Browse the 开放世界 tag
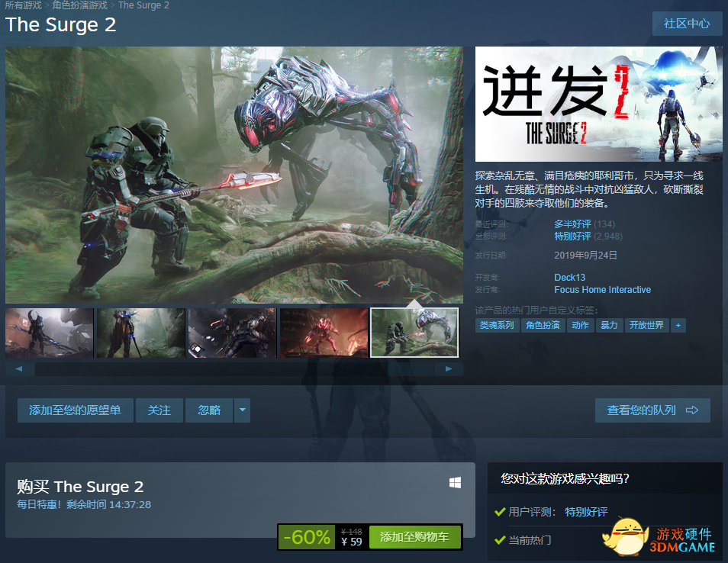The width and height of the screenshot is (728, 563). 647,325
